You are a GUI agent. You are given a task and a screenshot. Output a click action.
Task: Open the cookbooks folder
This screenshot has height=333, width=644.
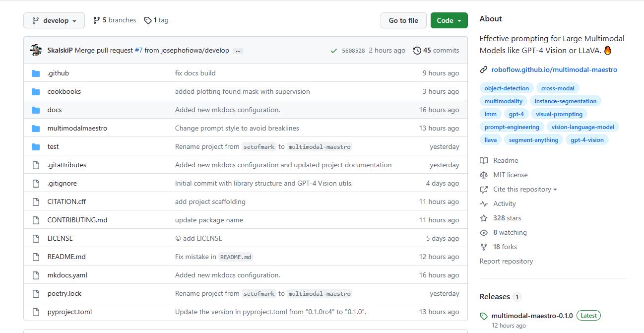[64, 92]
